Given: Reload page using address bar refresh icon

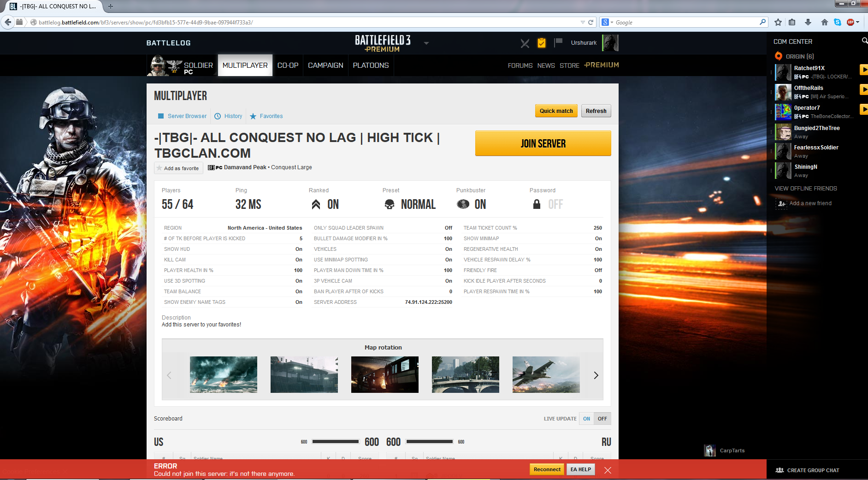Looking at the screenshot, I should [590, 22].
